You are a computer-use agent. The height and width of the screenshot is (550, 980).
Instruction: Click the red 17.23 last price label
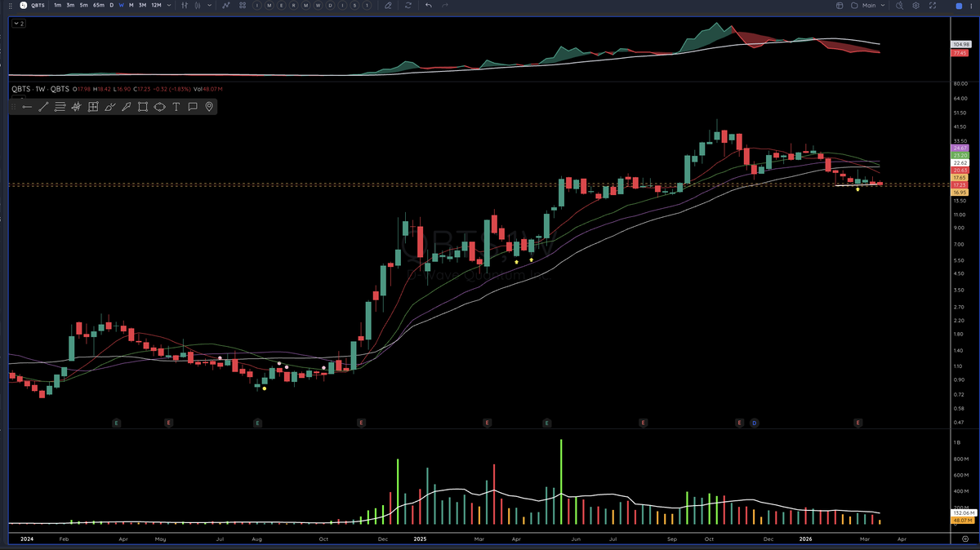(x=960, y=185)
